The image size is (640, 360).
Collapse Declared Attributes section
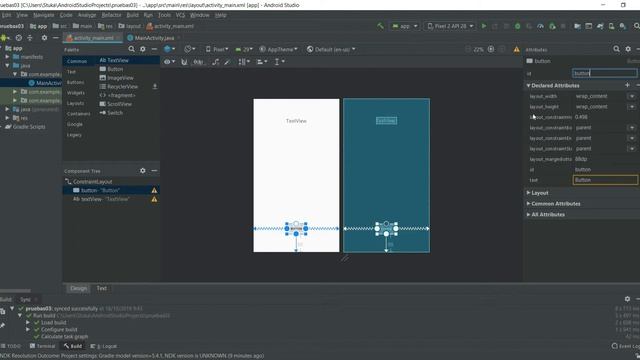click(x=528, y=85)
